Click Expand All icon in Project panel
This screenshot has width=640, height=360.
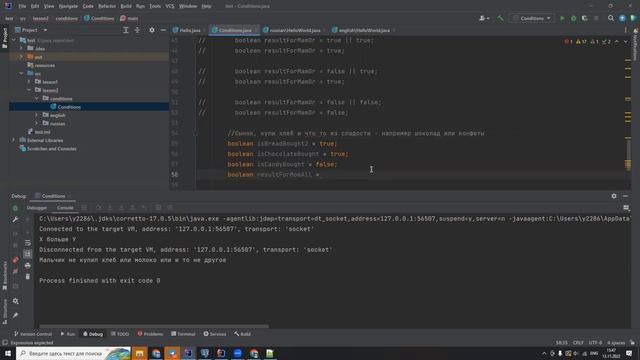tap(126, 30)
